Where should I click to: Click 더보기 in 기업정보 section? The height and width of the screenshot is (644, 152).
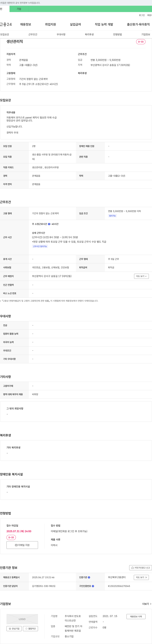tap(147, 604)
